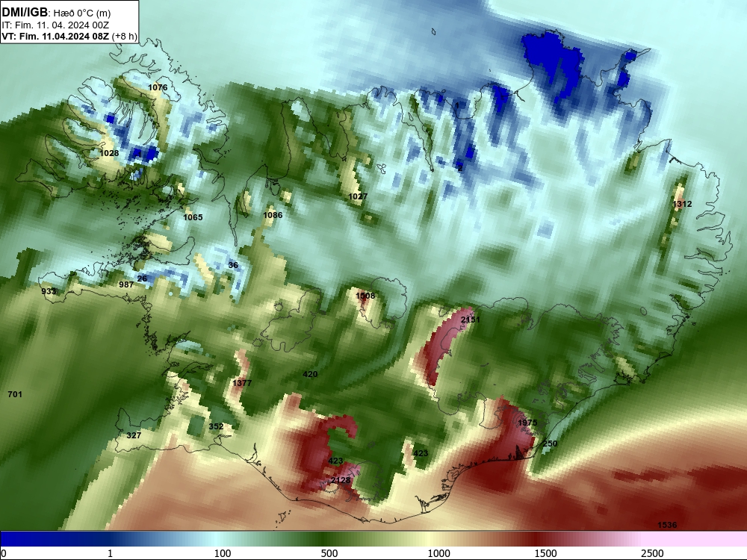The height and width of the screenshot is (560, 747).
Task: Click the 1508 glacier label
Action: 365,296
